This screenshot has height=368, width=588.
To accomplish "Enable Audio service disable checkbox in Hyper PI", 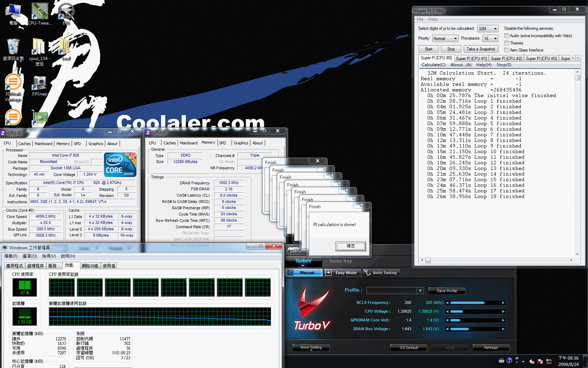I will pos(506,35).
